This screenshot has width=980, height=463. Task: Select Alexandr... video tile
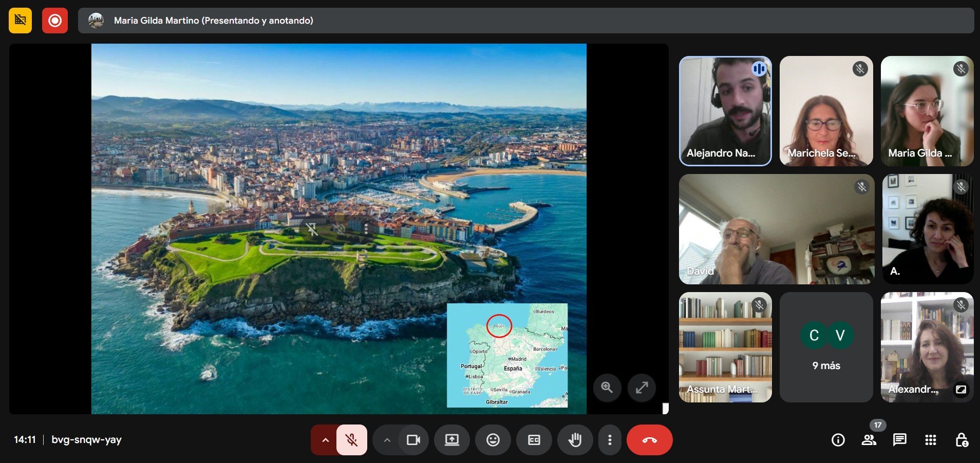click(927, 347)
